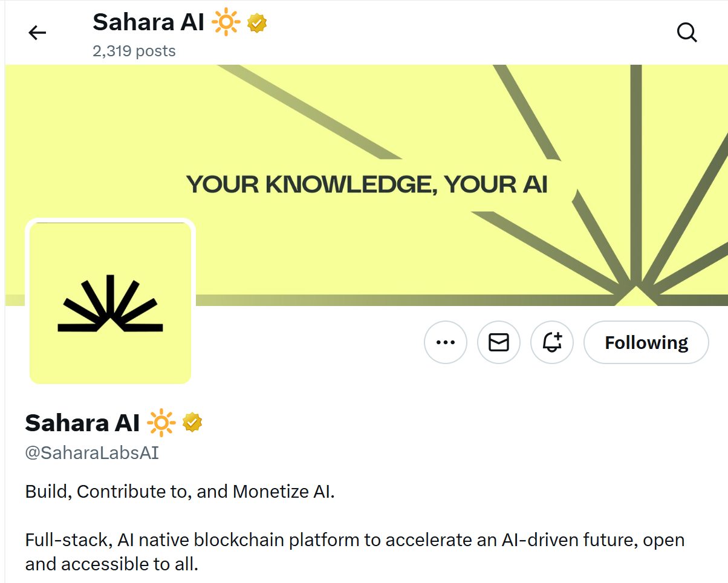Click the back arrow to return
This screenshot has height=583, width=728.
pyautogui.click(x=37, y=33)
